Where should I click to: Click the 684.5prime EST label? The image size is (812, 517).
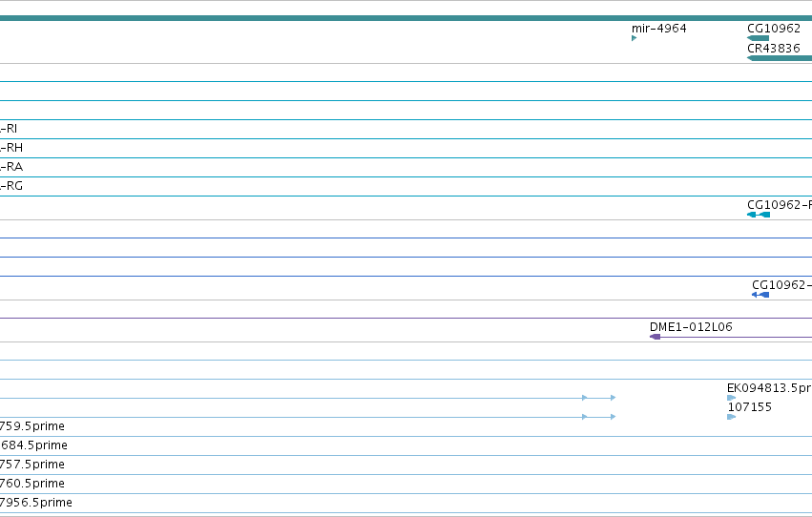pyautogui.click(x=33, y=445)
